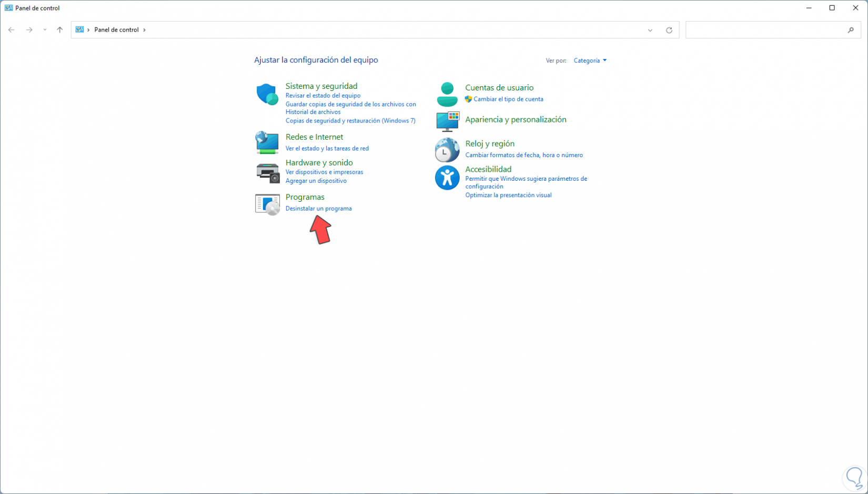
Task: Click Optimizar la presentación visual
Action: 508,195
